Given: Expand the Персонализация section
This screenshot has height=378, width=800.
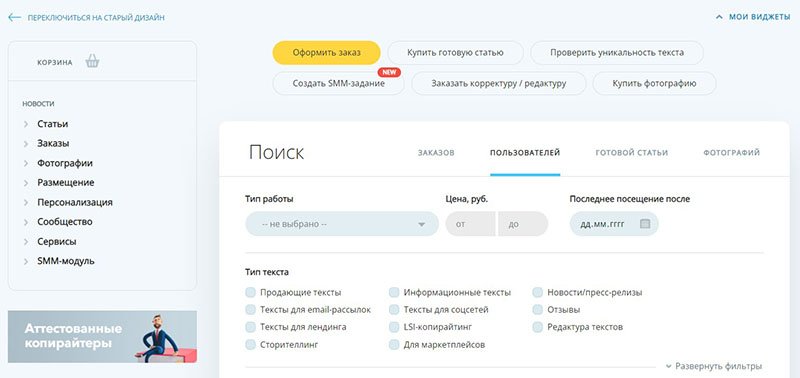Looking at the screenshot, I should [74, 203].
